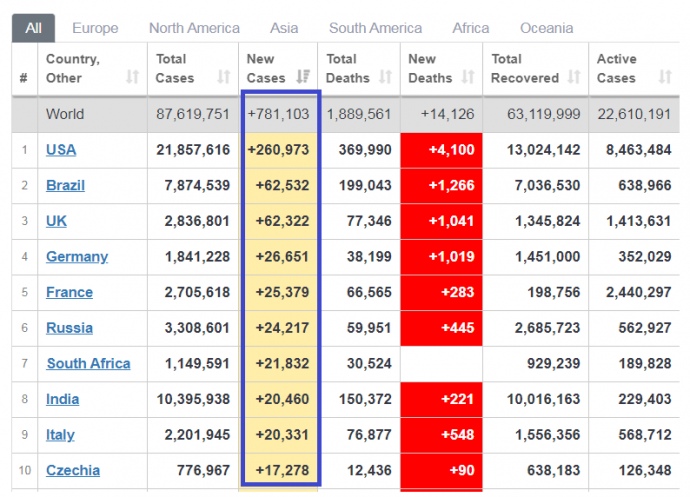Follow the South Africa link

click(88, 364)
